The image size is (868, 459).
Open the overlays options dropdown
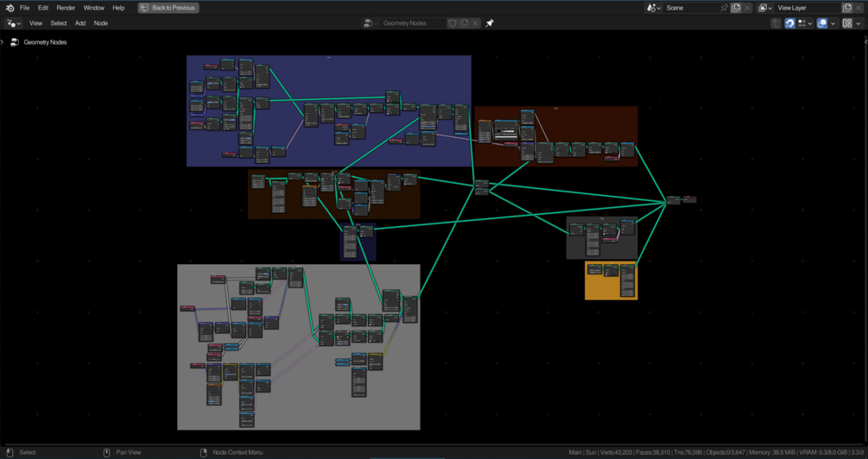point(833,23)
